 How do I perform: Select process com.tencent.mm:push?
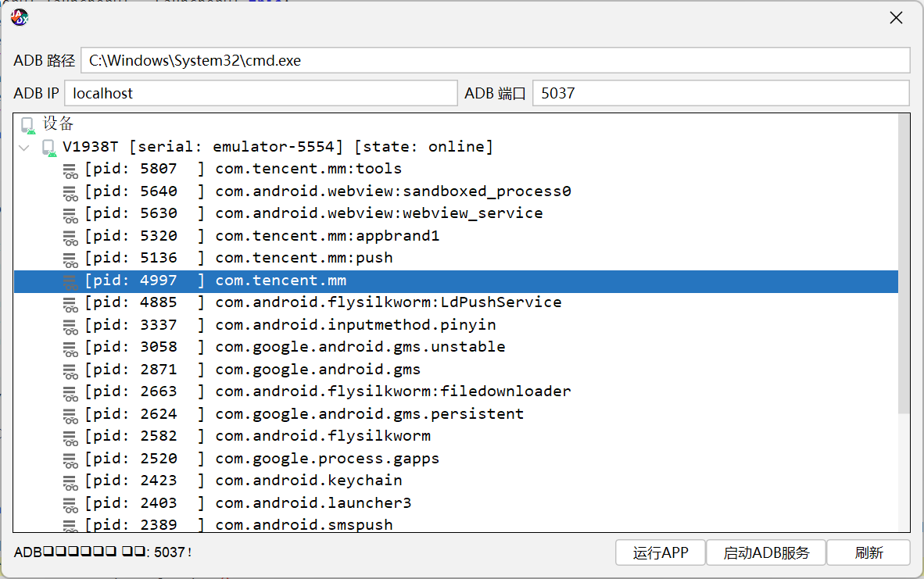click(238, 258)
